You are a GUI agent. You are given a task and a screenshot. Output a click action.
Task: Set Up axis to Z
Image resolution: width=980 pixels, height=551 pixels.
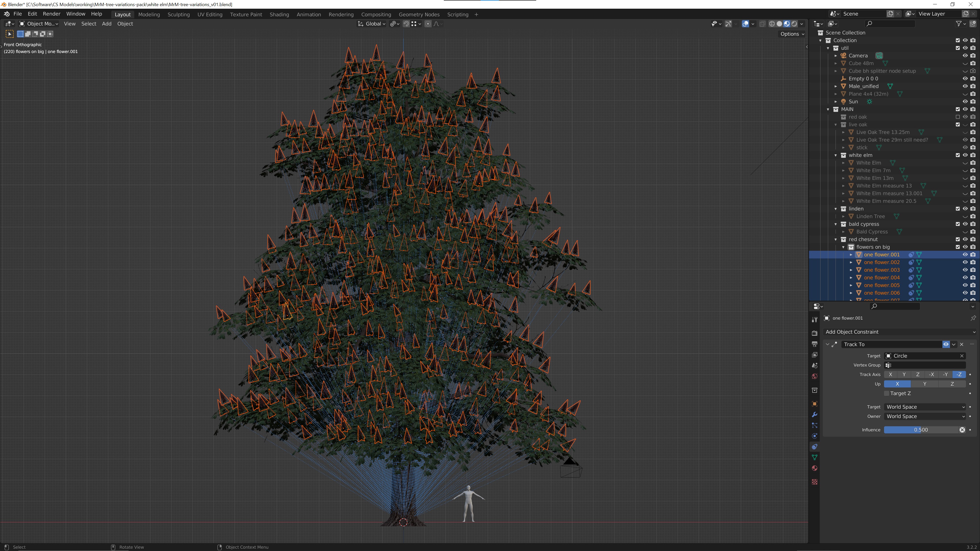952,384
